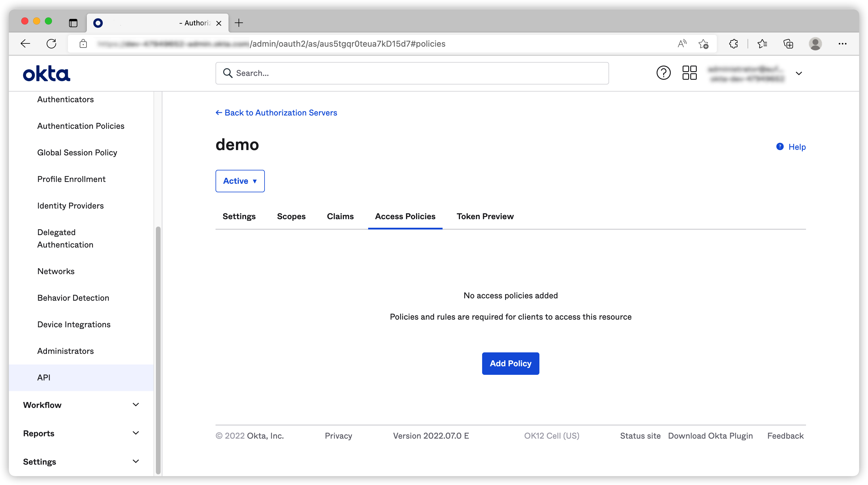Switch to the Scopes tab
This screenshot has width=868, height=485.
[x=291, y=217]
